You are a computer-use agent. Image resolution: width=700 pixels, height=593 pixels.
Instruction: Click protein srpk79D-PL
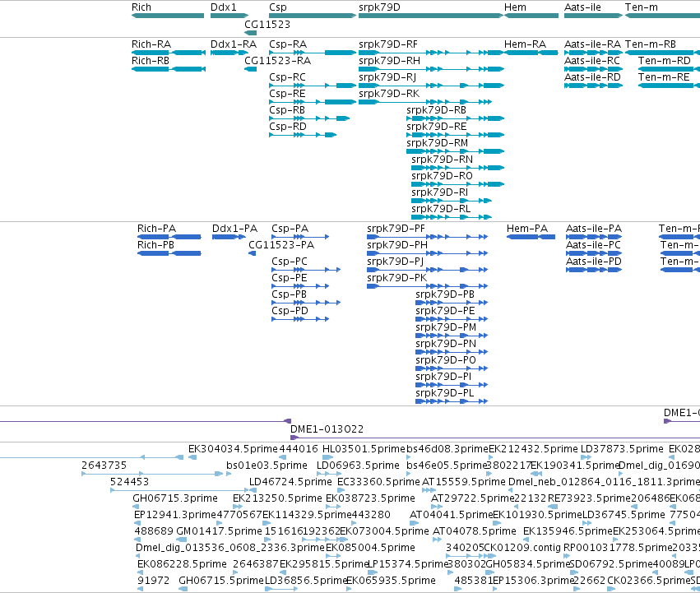click(x=445, y=393)
